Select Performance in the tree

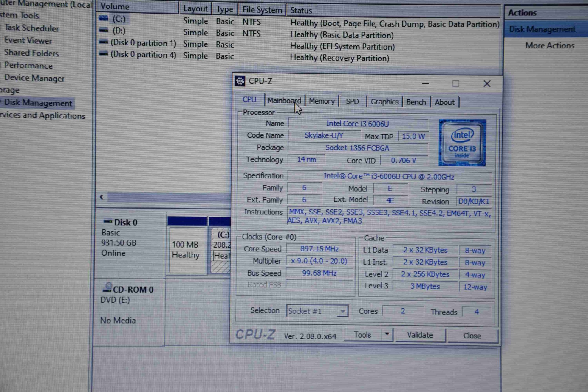(x=28, y=65)
